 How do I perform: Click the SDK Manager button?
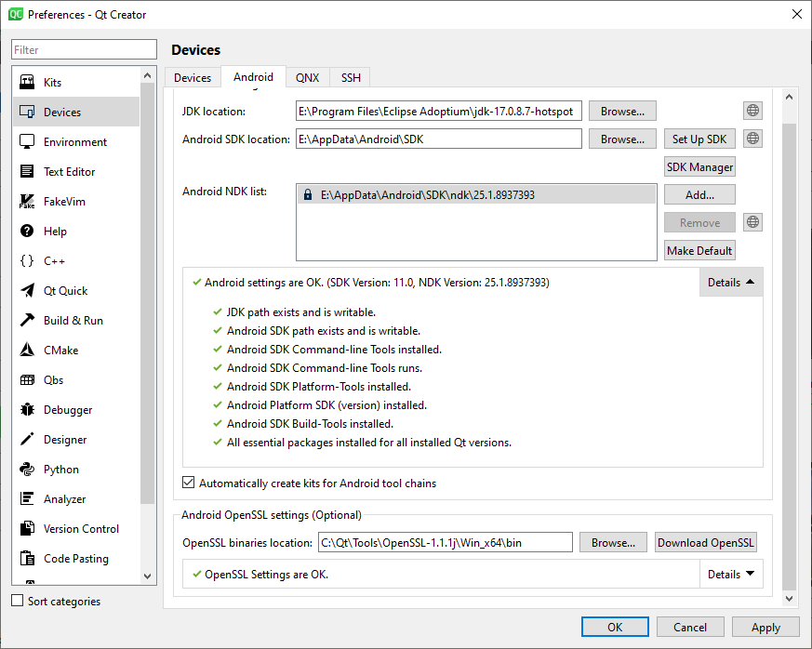coord(699,167)
